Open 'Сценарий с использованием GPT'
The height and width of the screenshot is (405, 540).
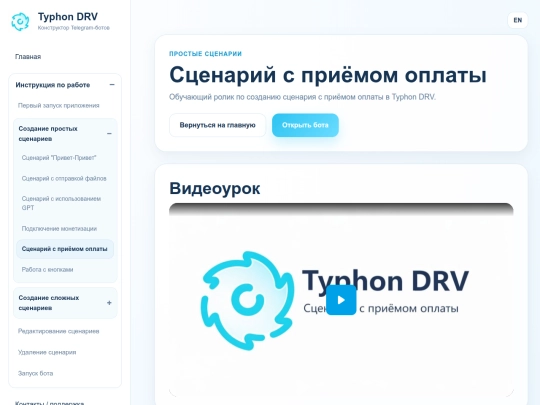pyautogui.click(x=61, y=203)
